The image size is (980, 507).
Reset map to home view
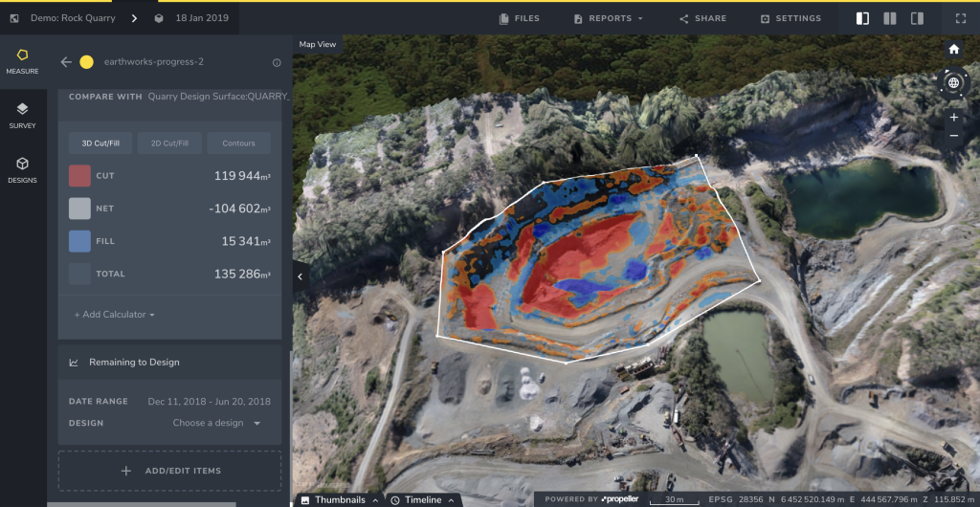pos(953,49)
